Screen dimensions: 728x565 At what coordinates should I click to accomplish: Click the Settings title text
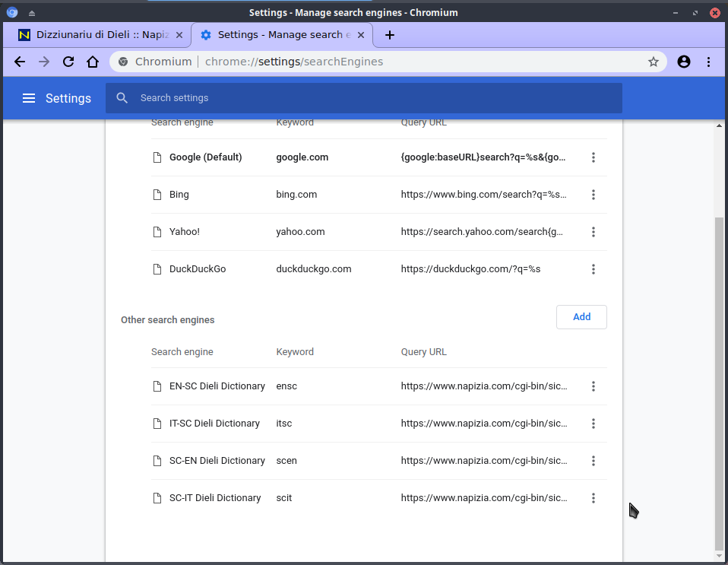click(x=68, y=98)
